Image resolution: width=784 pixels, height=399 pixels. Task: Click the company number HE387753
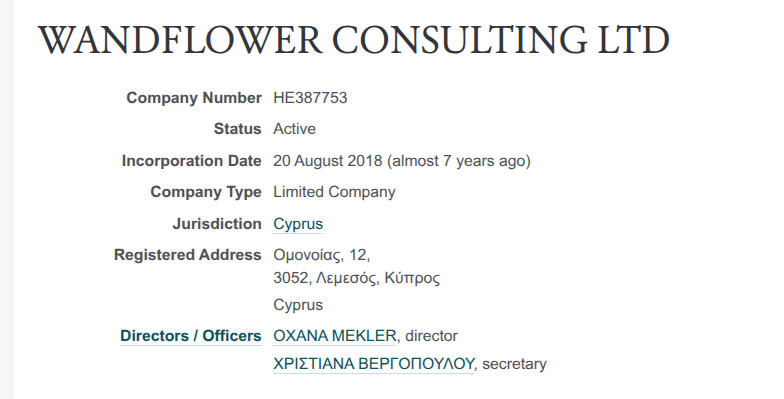310,98
